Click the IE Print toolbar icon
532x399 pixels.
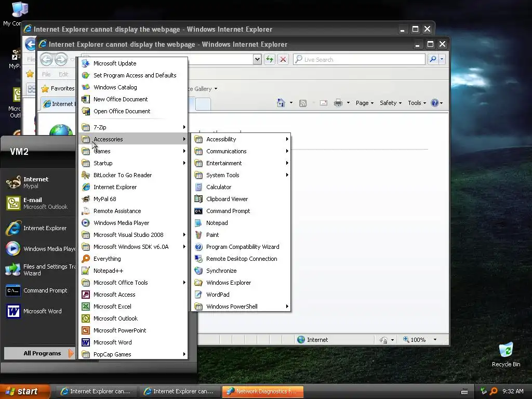[338, 103]
